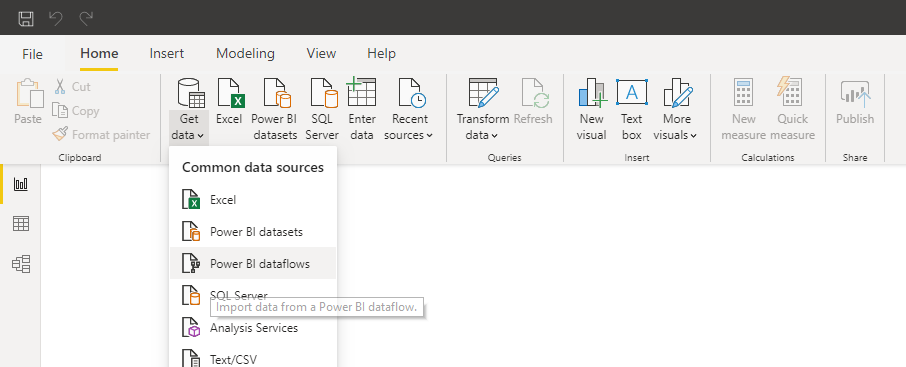Click Power BI datasets ribbon button
The image size is (906, 367).
[274, 110]
